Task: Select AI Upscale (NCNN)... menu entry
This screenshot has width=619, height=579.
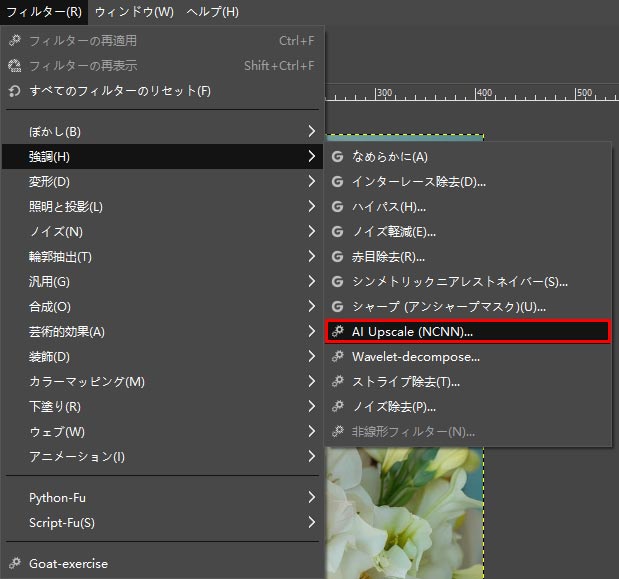Action: coord(412,332)
